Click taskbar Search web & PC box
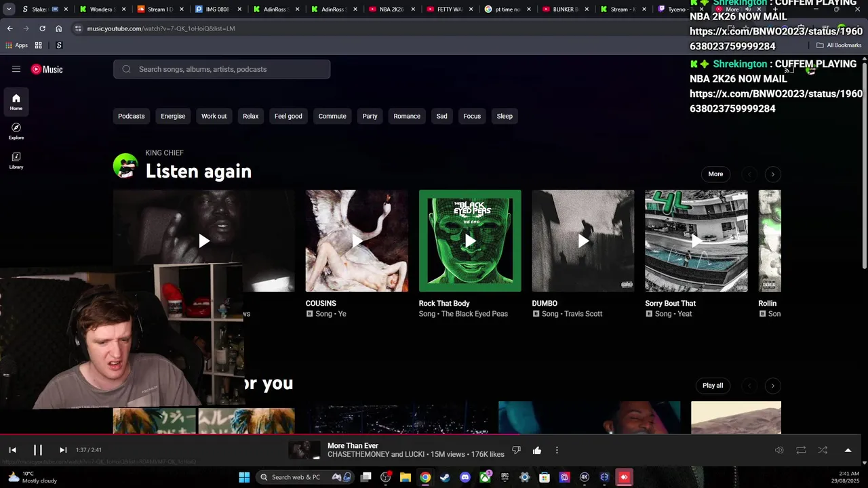The width and height of the screenshot is (868, 488). tap(305, 477)
